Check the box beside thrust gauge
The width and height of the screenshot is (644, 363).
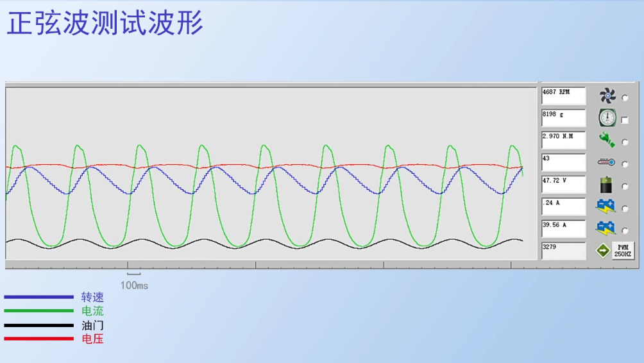coord(625,120)
